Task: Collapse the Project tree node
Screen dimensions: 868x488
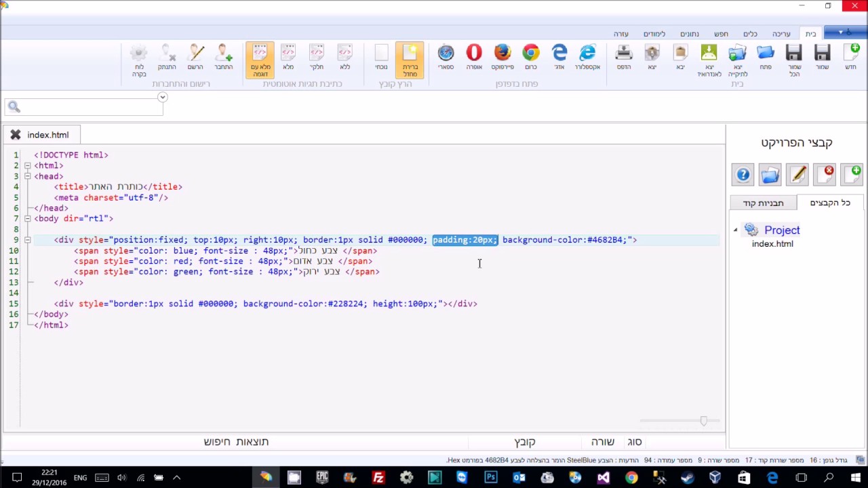Action: [736, 230]
